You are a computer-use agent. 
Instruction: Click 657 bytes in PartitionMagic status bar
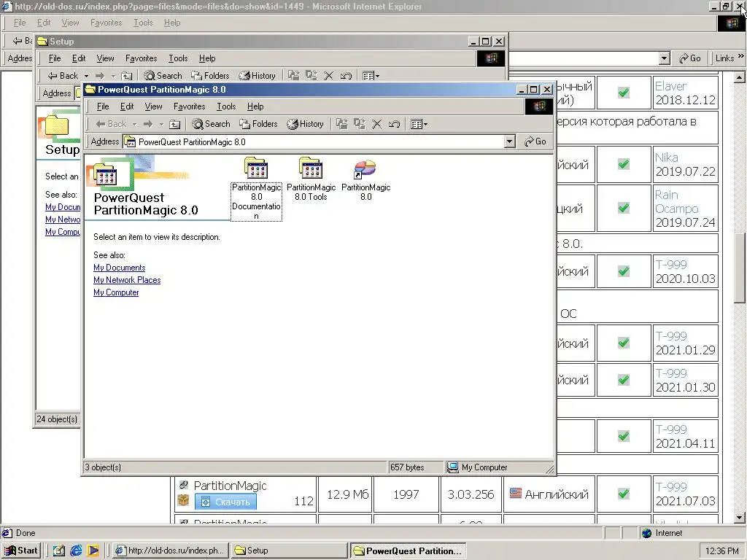point(407,467)
